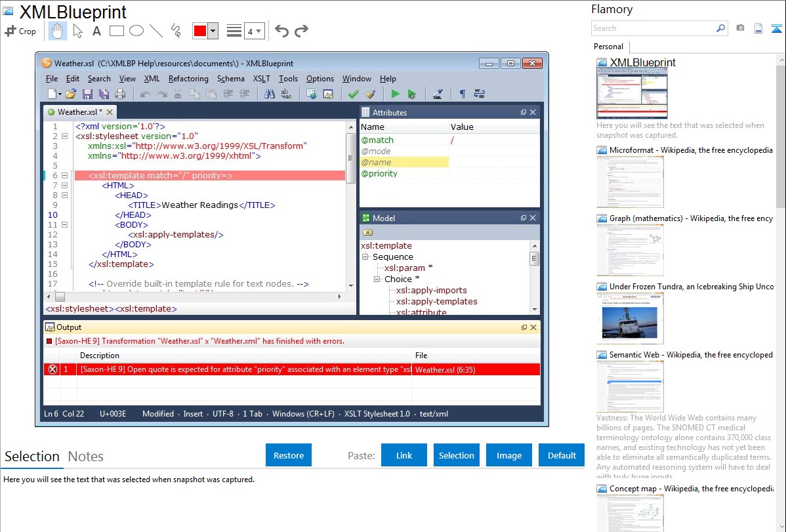Image resolution: width=786 pixels, height=532 pixels.
Task: Redo the last annotation
Action: click(x=301, y=31)
